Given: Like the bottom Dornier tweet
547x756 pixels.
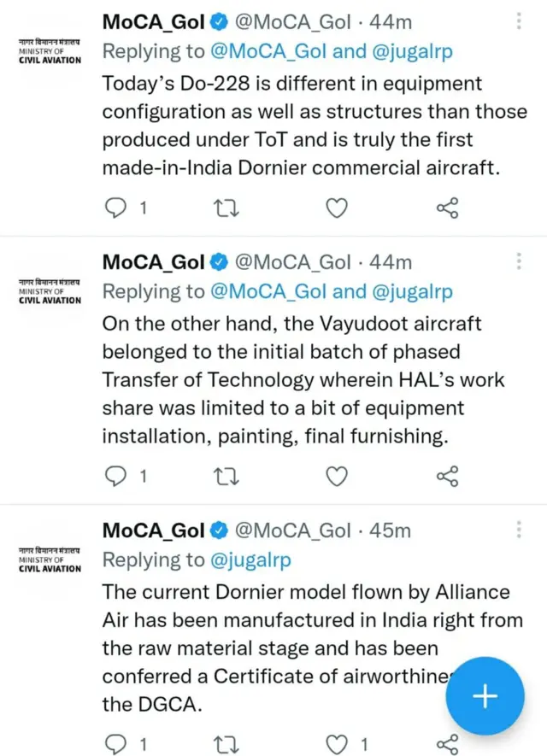Looking at the screenshot, I should [x=336, y=744].
